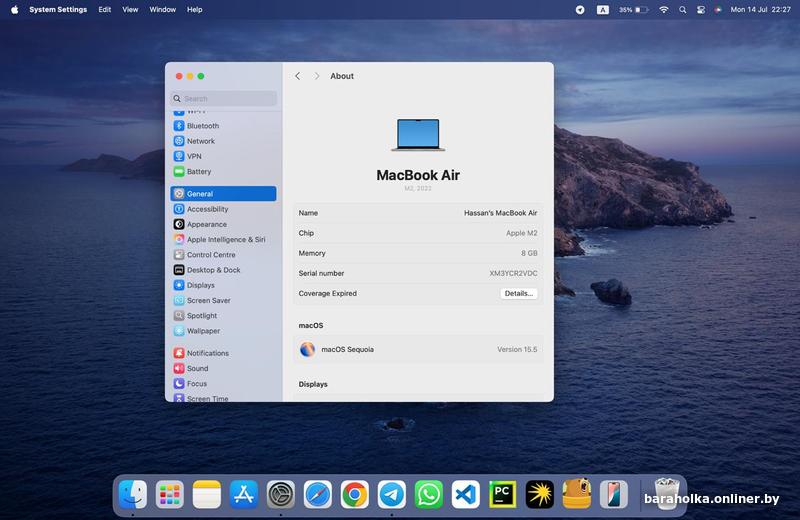The height and width of the screenshot is (520, 800).
Task: Click the macOS Sequoia row
Action: [418, 349]
